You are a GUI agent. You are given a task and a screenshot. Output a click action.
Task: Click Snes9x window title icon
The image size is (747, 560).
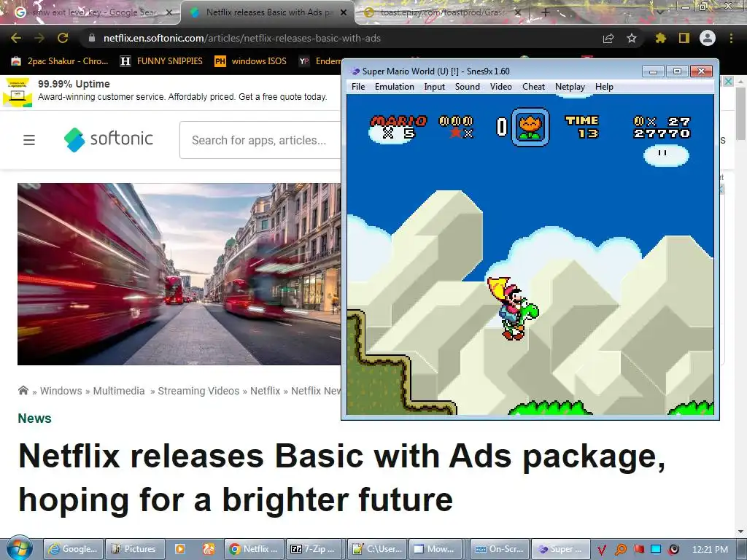click(355, 71)
